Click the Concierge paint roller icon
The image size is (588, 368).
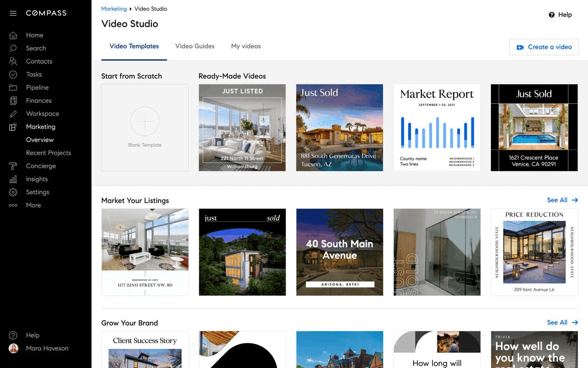(13, 166)
